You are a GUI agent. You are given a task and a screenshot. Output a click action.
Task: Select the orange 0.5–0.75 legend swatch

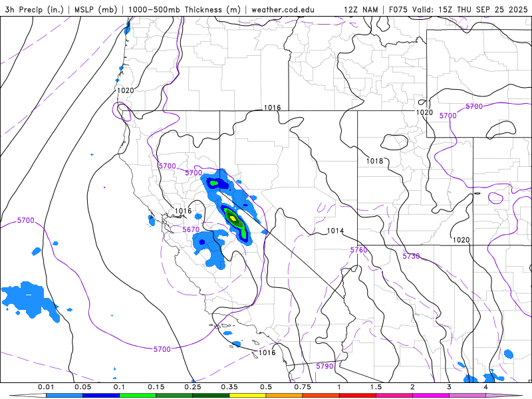[x=284, y=396]
